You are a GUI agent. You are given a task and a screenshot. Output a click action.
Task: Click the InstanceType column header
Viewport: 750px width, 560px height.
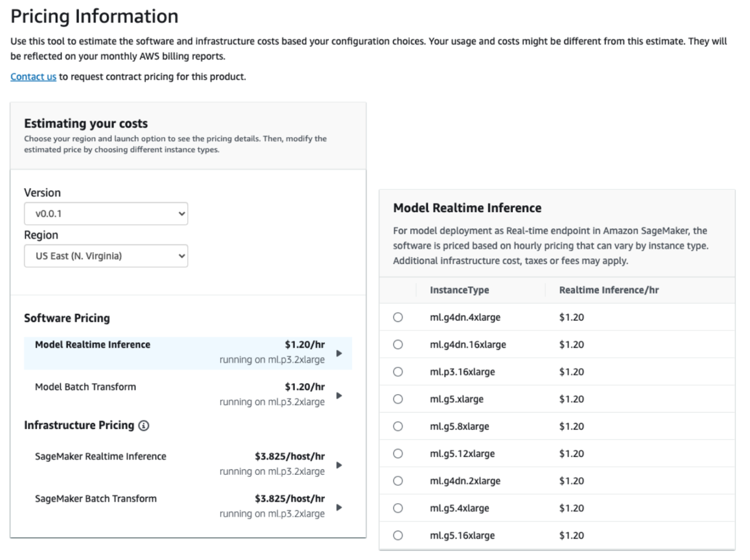[459, 290]
